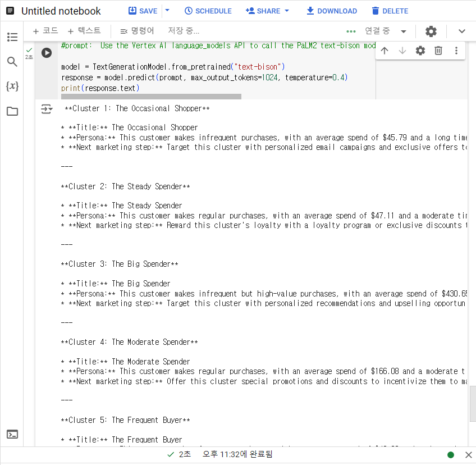Click the 저장 중... saving status
The image size is (476, 465).
point(184,31)
